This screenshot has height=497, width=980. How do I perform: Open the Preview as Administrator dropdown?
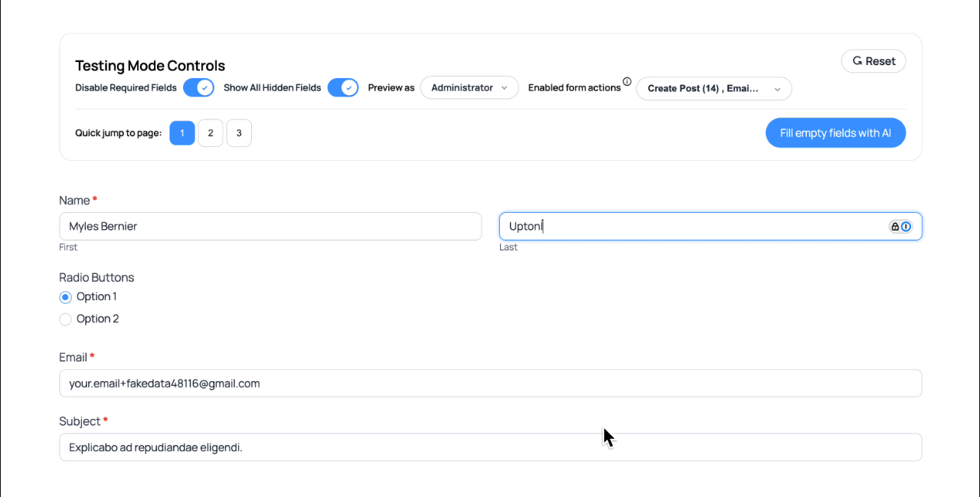click(x=469, y=87)
